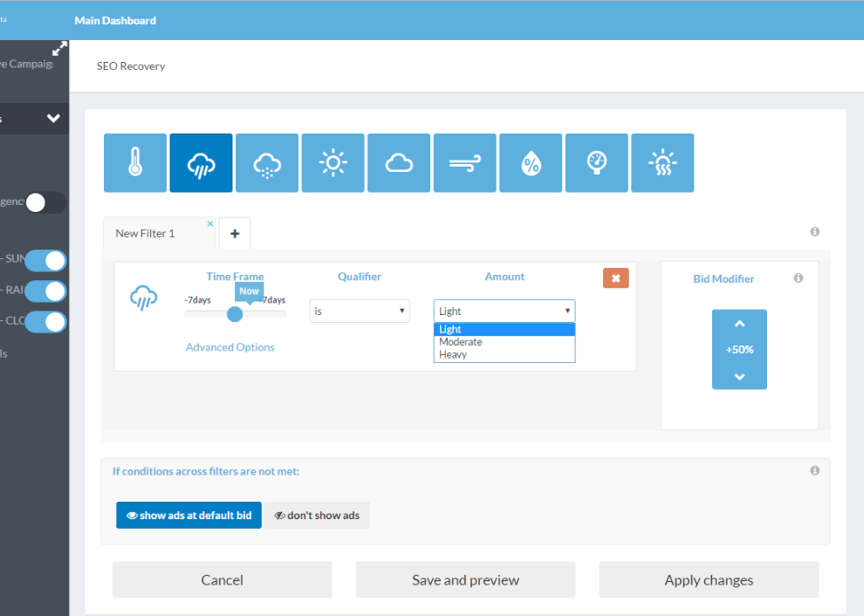This screenshot has height=616, width=864.
Task: Select the heat UV sun icon
Action: tap(662, 163)
